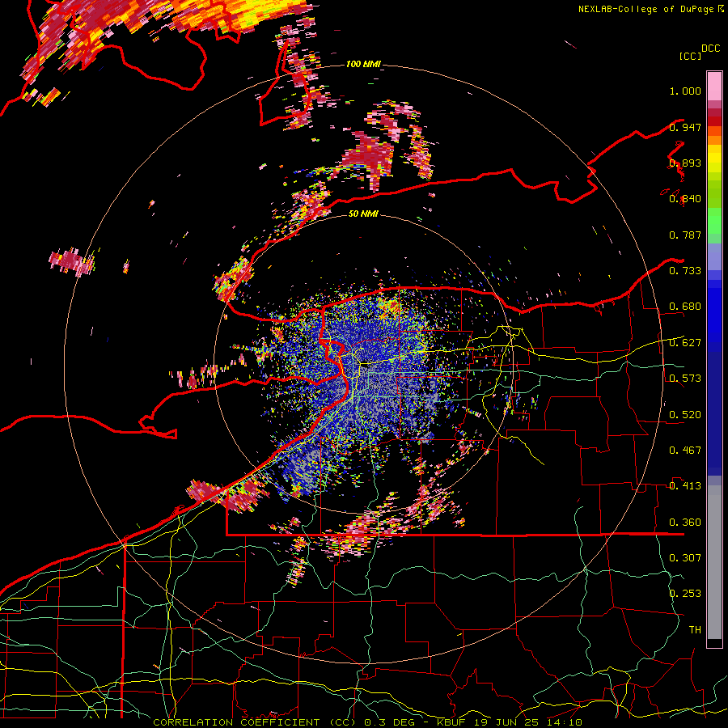This screenshot has height=728, width=728.
Task: Click the 0.733 scale value
Action: [685, 271]
